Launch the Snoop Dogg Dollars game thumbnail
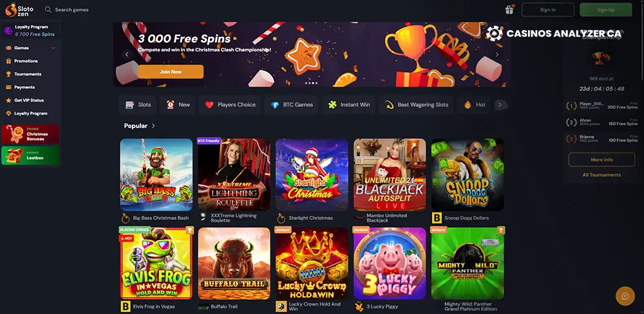The image size is (644, 314). (x=468, y=174)
